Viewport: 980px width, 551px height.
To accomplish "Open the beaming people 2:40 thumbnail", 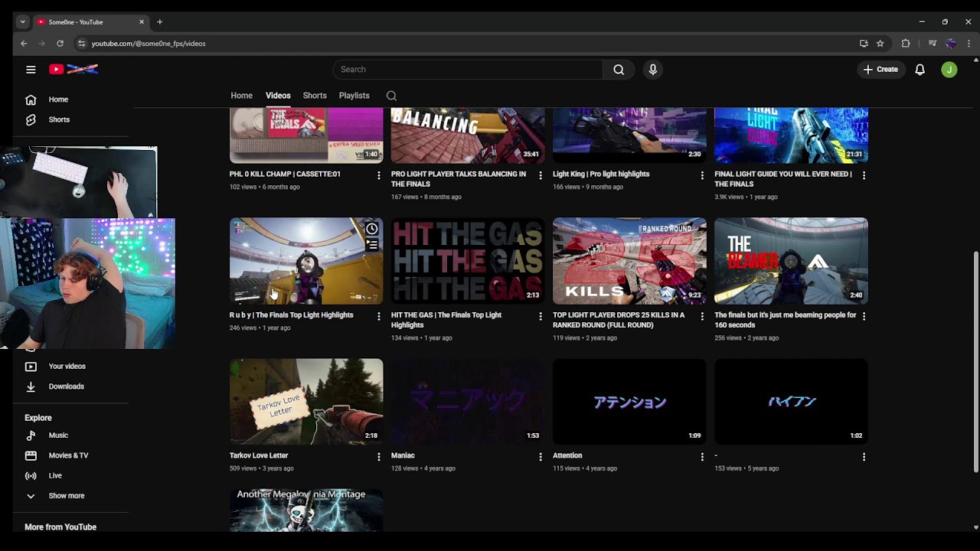I will point(791,261).
